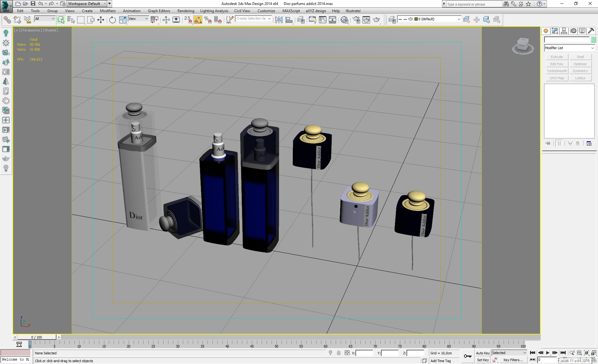Open the Modifier List dropdown
This screenshot has height=364, width=598.
click(570, 48)
